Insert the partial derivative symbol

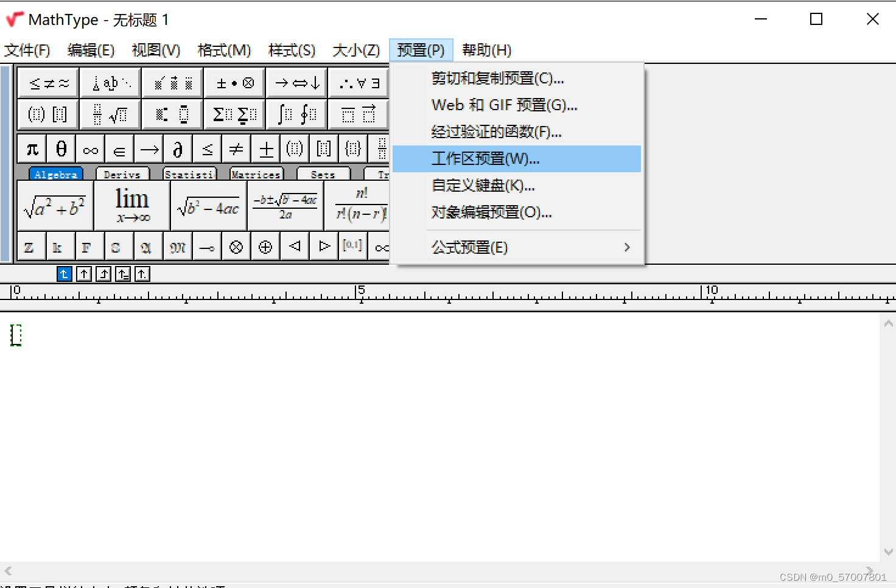coord(178,149)
